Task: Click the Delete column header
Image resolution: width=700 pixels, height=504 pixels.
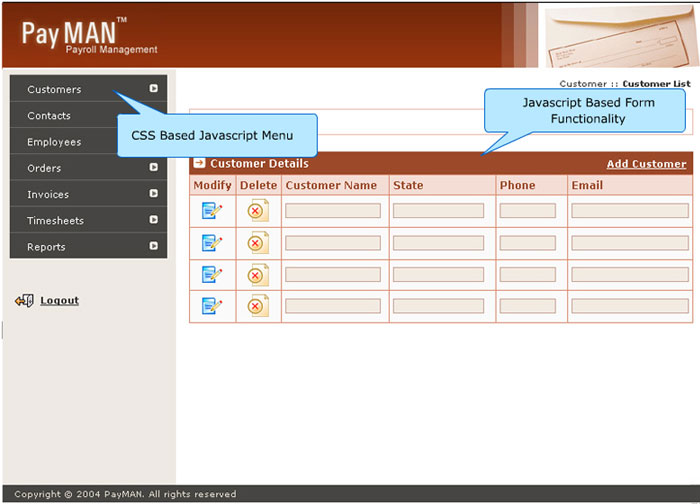Action: coord(258,185)
